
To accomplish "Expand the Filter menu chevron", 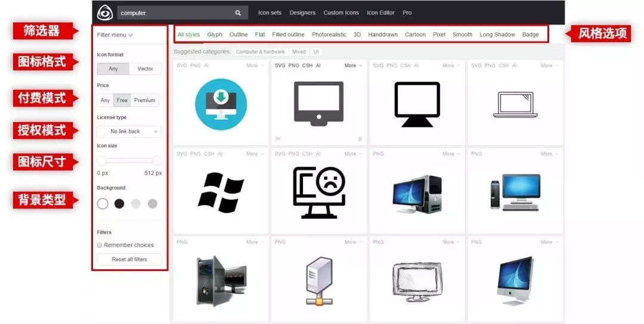I will pos(131,35).
